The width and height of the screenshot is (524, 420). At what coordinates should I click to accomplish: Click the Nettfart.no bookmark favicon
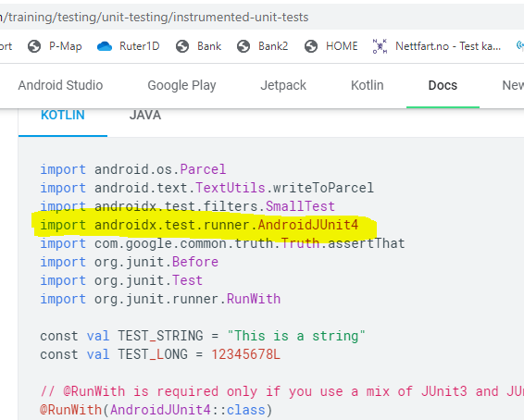click(x=380, y=46)
